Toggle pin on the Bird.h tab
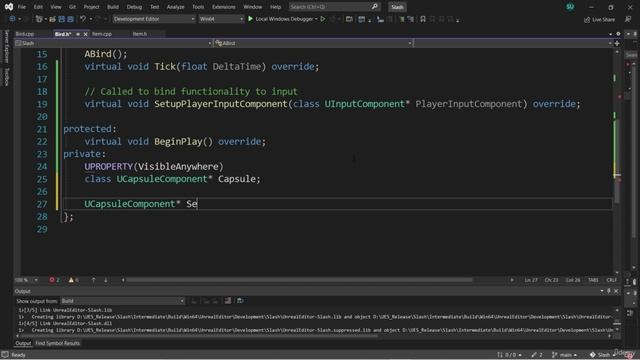The image size is (640, 360). tap(78, 34)
